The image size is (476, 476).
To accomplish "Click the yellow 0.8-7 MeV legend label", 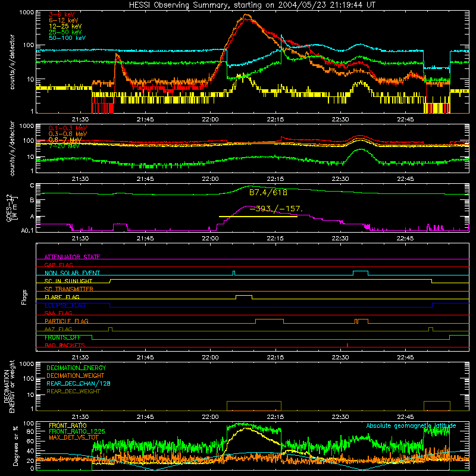I will coord(65,140).
